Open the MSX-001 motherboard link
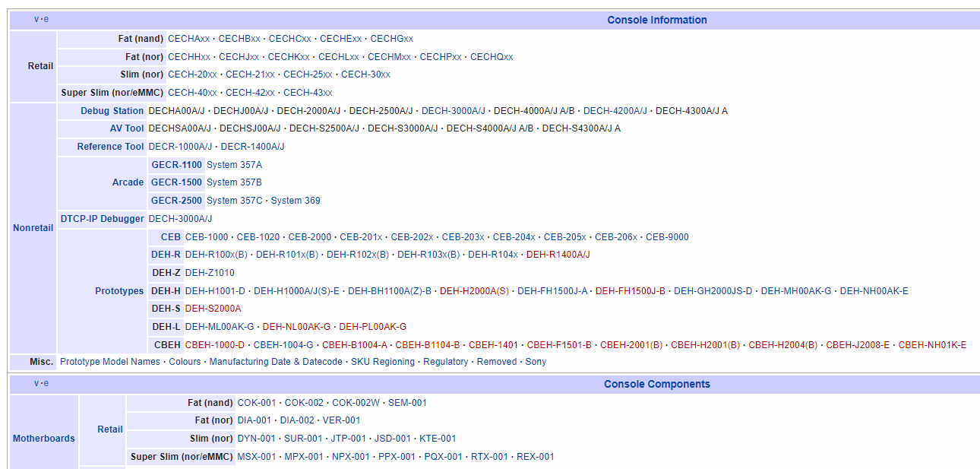Screen dimensions: 980x469 click(257, 457)
